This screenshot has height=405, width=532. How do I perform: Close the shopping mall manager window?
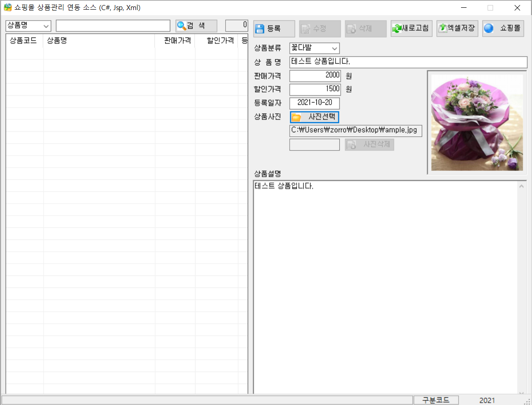click(x=517, y=7)
